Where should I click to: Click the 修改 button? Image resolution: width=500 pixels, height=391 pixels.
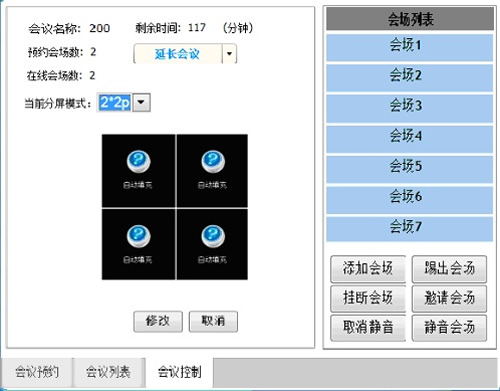[x=158, y=321]
